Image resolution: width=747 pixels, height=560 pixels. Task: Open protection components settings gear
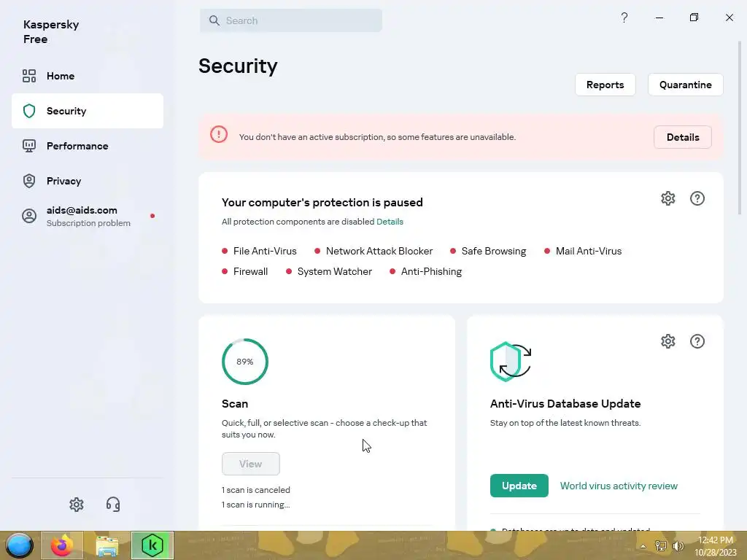click(x=668, y=198)
